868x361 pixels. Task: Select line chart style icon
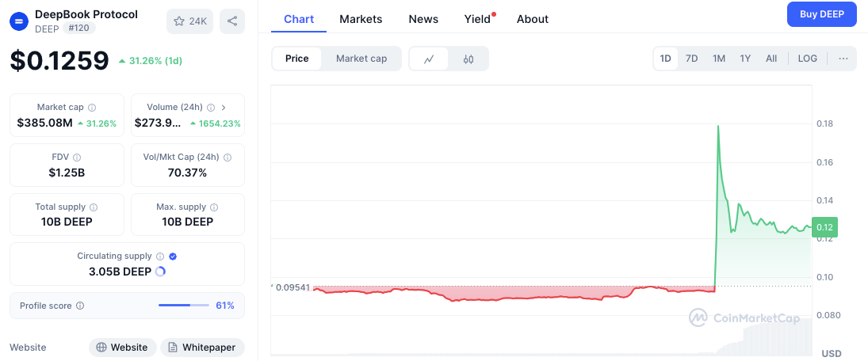coord(429,59)
